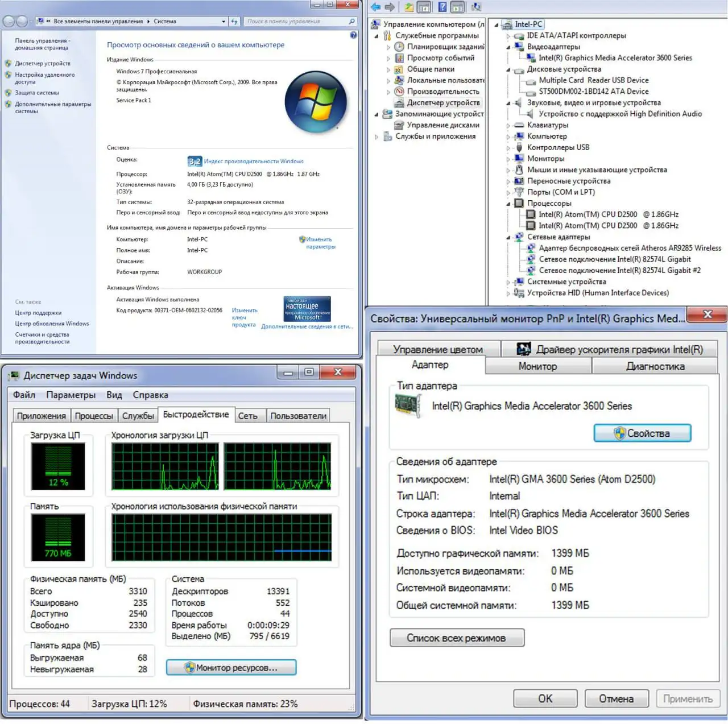Click the refresh icon beside the System address bar
Screen dimensions: 728x724
[234, 22]
